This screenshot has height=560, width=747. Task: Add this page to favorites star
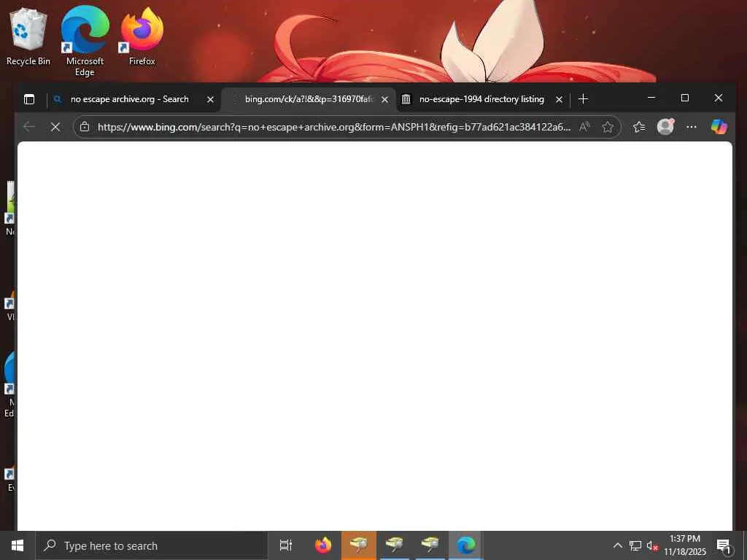[608, 127]
